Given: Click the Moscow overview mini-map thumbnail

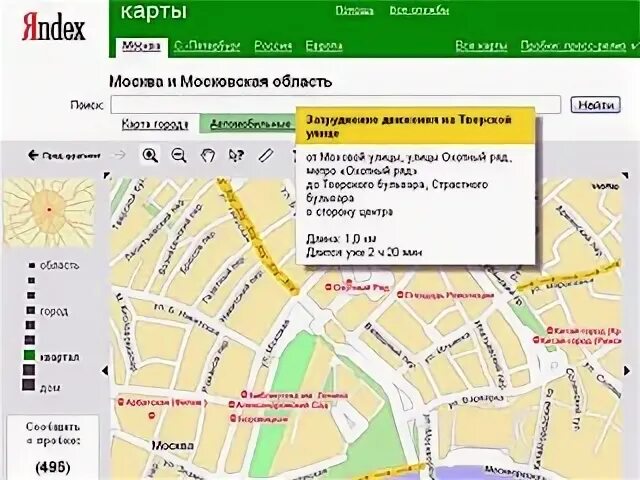Looking at the screenshot, I should coord(49,213).
